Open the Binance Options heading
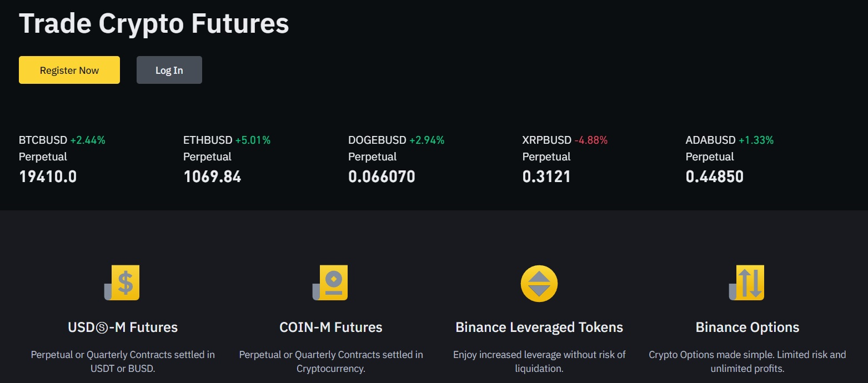This screenshot has height=383, width=868. coord(747,327)
